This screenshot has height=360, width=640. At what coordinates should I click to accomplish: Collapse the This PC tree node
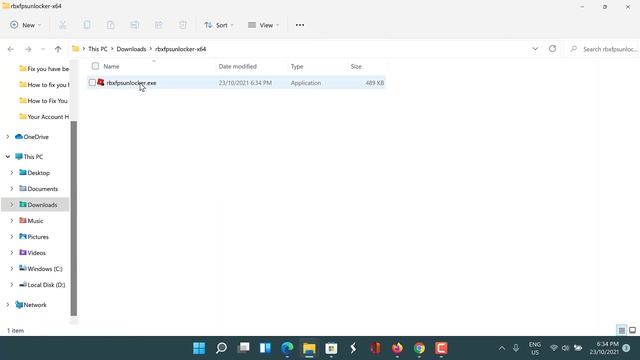click(x=8, y=157)
